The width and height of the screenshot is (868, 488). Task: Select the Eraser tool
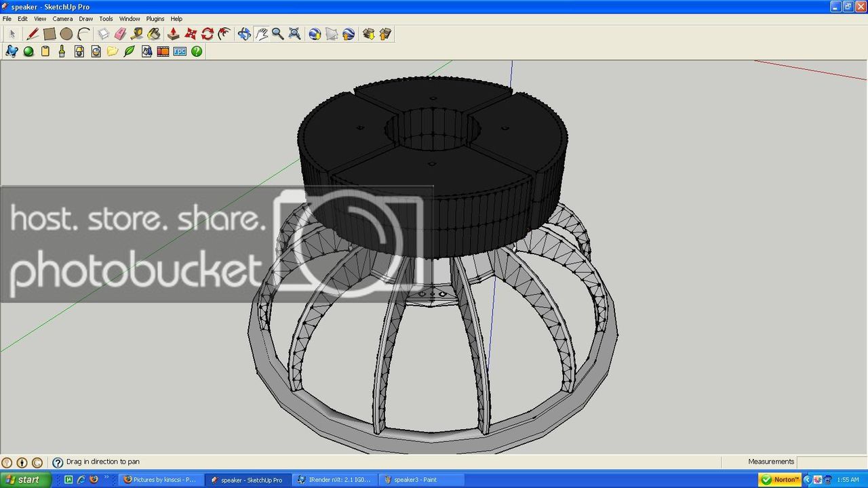[121, 34]
